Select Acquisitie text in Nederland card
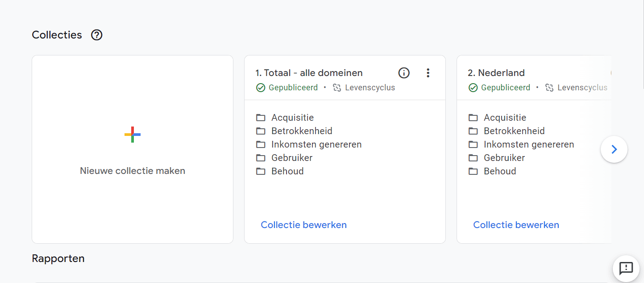The image size is (644, 283). [x=505, y=118]
